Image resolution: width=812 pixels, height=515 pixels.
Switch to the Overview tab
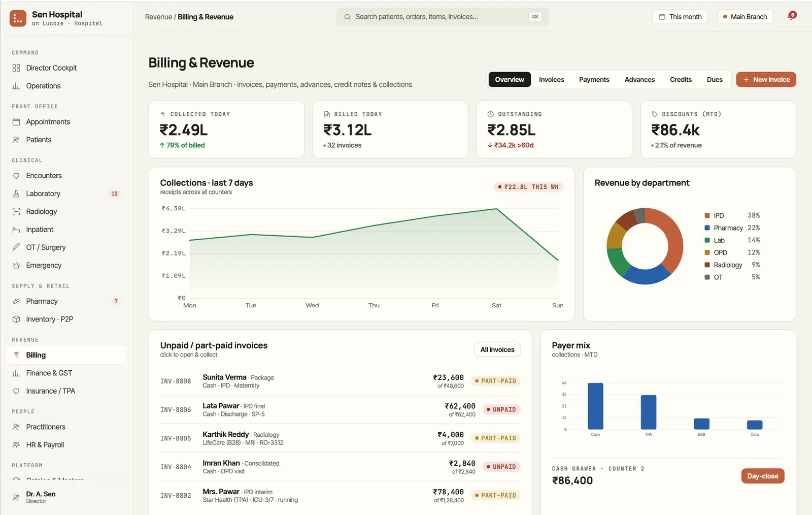(510, 80)
